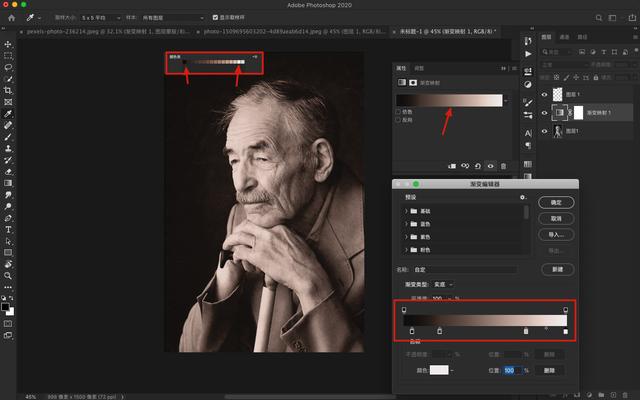Select the Frame tool

8,102
